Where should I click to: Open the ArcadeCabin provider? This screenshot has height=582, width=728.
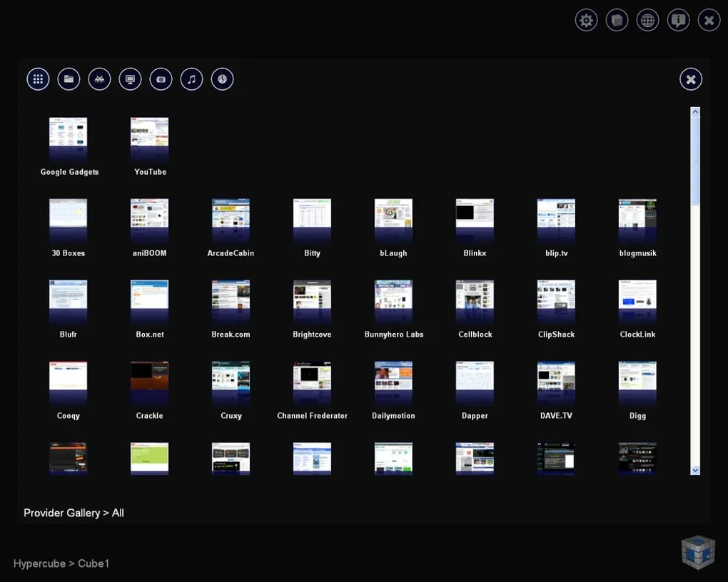pyautogui.click(x=231, y=220)
